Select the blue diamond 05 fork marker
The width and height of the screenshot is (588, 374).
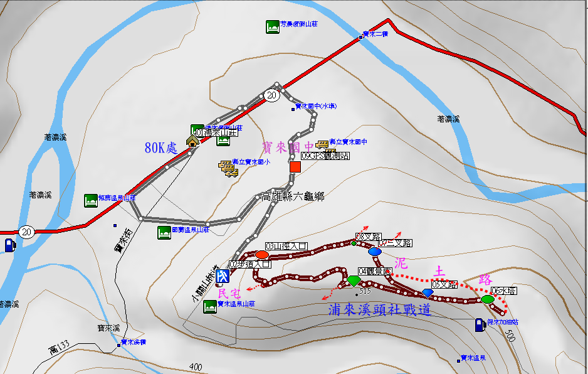pyautogui.click(x=428, y=293)
